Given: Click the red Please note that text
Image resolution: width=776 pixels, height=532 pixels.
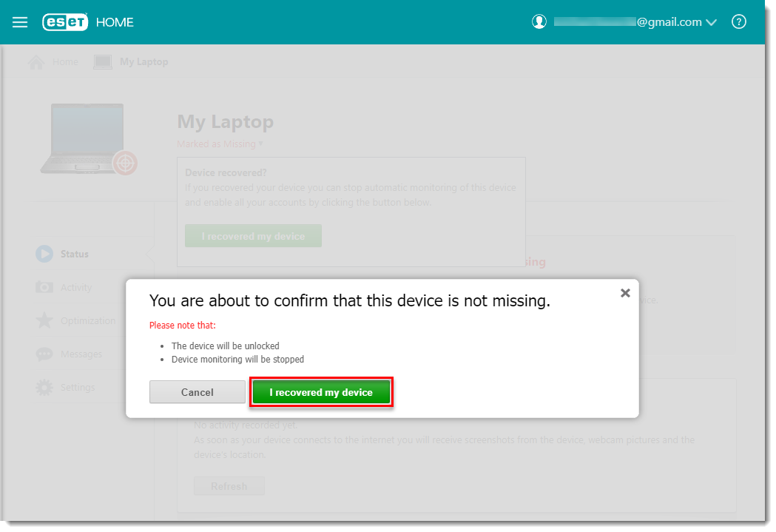Looking at the screenshot, I should point(183,325).
